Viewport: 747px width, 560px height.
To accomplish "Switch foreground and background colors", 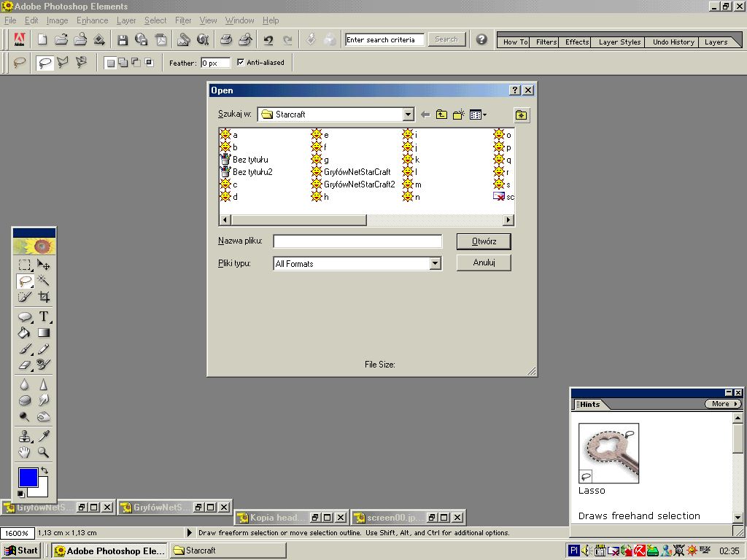I will coord(44,470).
